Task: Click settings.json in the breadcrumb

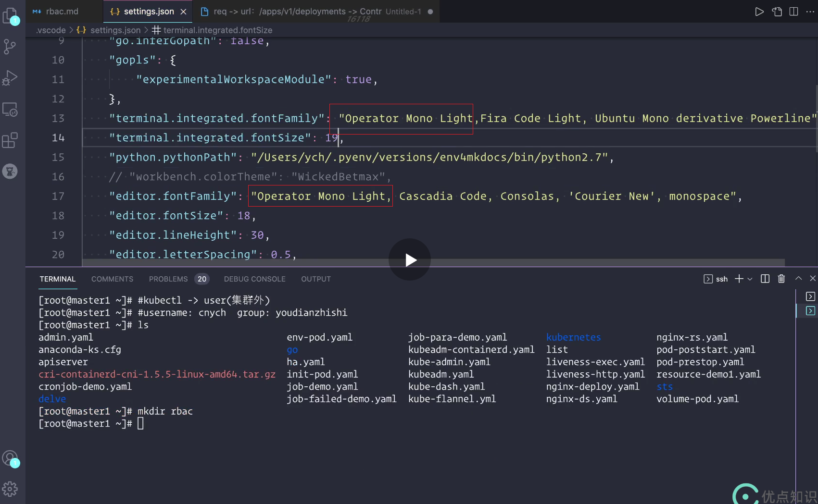Action: (115, 30)
